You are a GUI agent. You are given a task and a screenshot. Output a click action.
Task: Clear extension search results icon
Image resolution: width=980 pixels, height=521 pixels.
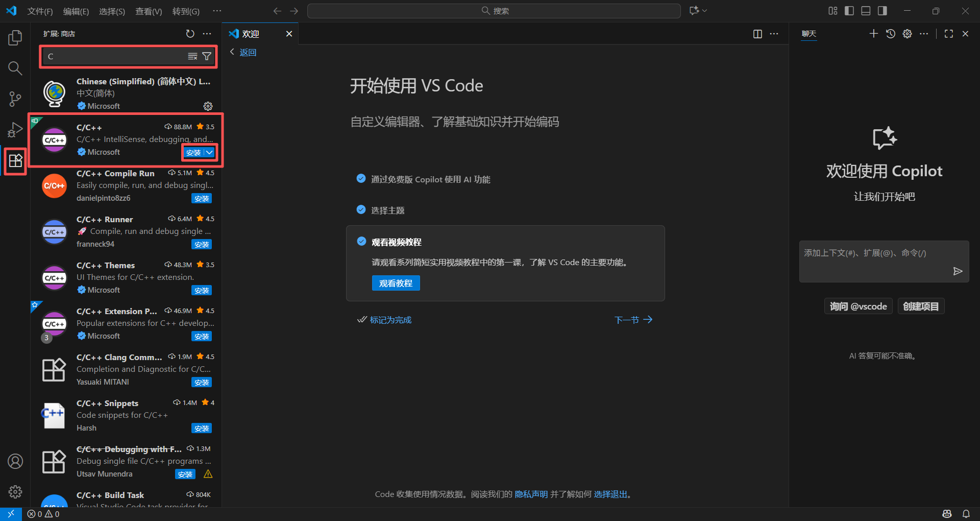coord(192,56)
